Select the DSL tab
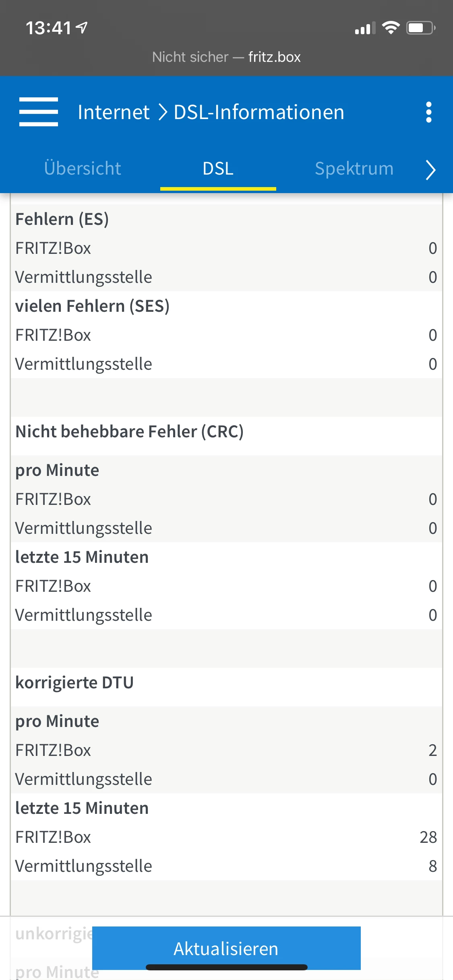The image size is (453, 980). tap(218, 168)
